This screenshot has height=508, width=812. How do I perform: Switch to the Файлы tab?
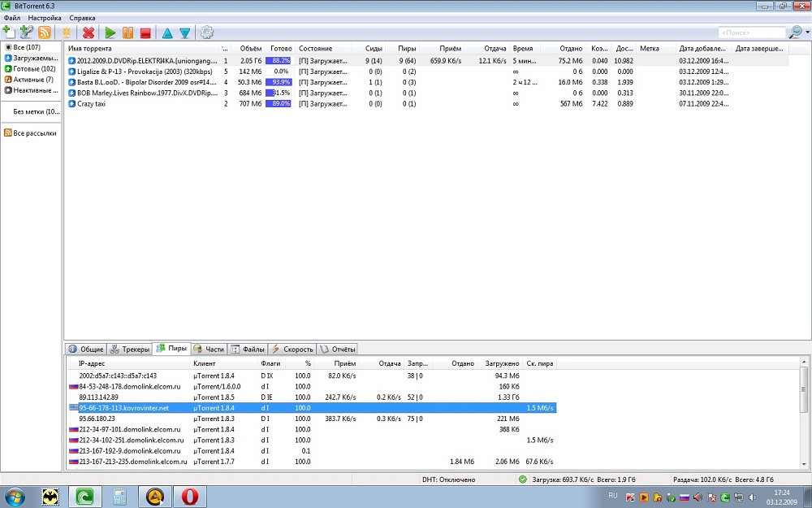(x=248, y=350)
